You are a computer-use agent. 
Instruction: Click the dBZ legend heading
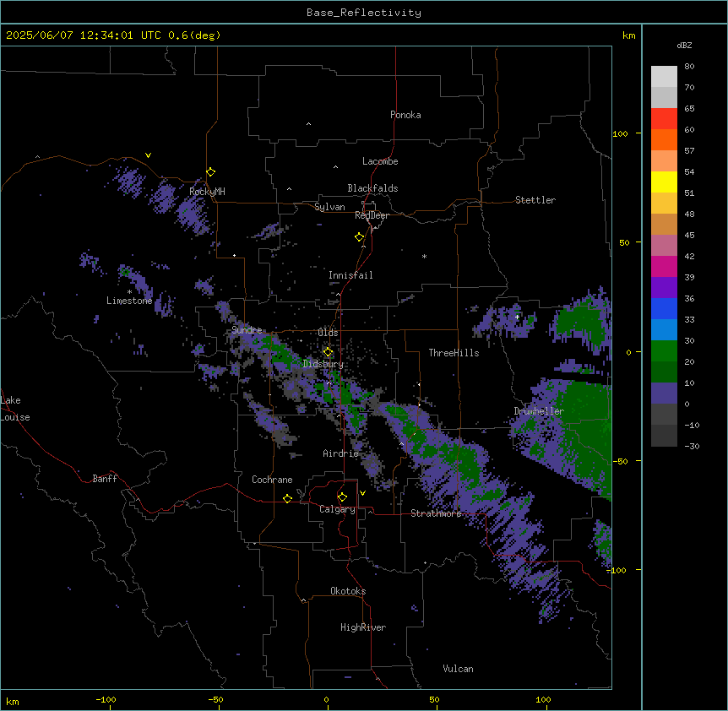point(684,45)
